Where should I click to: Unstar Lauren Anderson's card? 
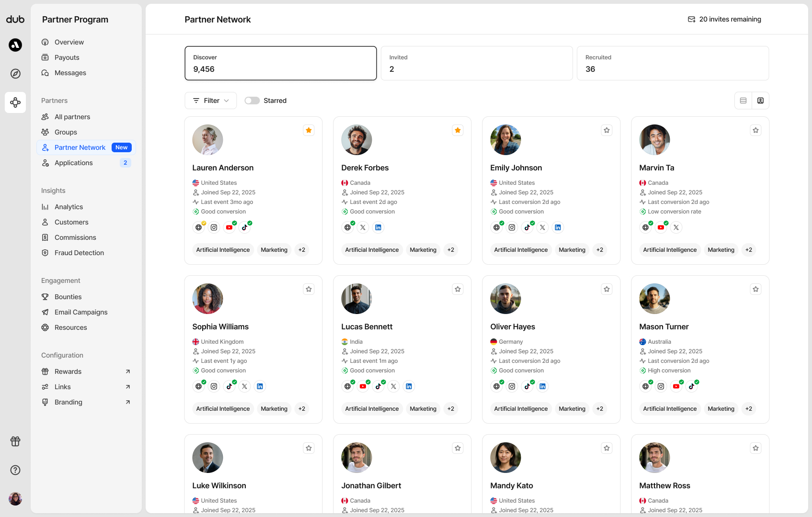[309, 130]
